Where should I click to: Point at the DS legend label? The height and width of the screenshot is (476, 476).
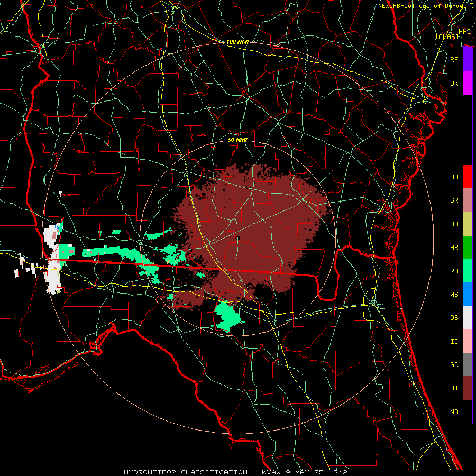coord(454,317)
